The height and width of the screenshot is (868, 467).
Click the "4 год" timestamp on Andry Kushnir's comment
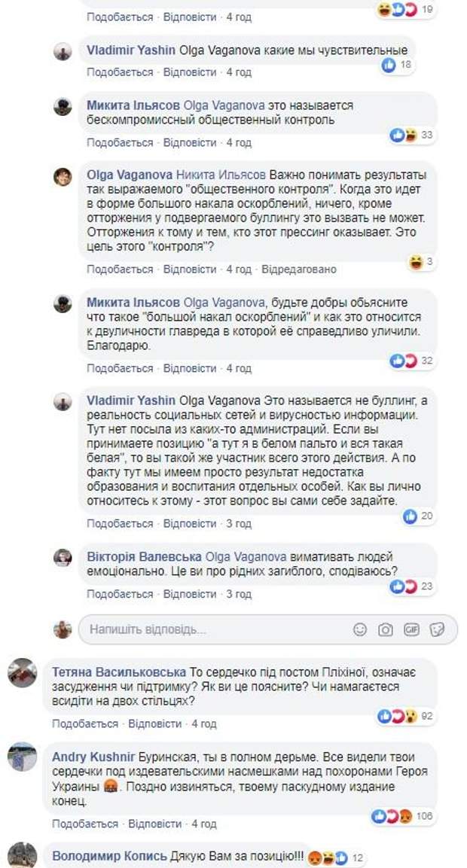204,824
